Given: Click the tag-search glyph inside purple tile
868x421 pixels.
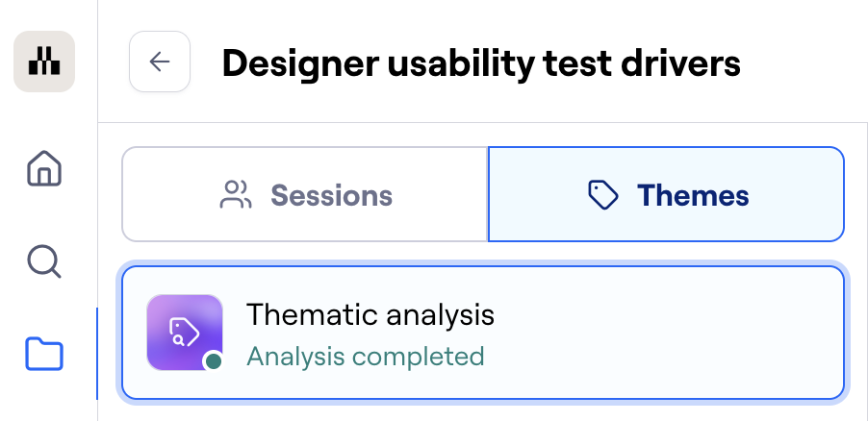Looking at the screenshot, I should 183,332.
